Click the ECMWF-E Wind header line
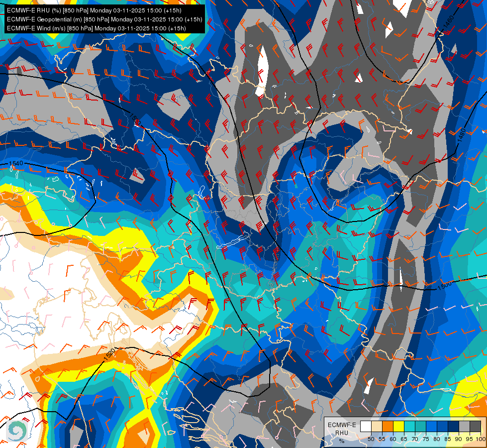The width and height of the screenshot is (487, 448). (97, 28)
